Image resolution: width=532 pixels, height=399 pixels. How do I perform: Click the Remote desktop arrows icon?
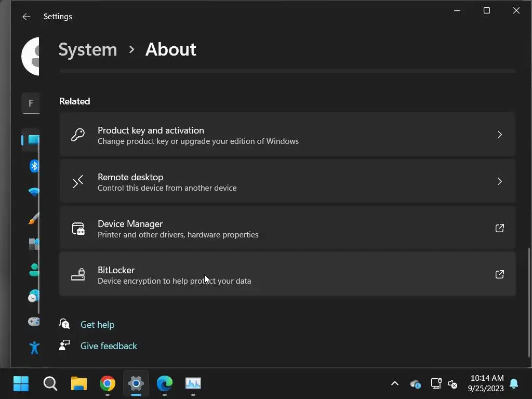coord(78,181)
